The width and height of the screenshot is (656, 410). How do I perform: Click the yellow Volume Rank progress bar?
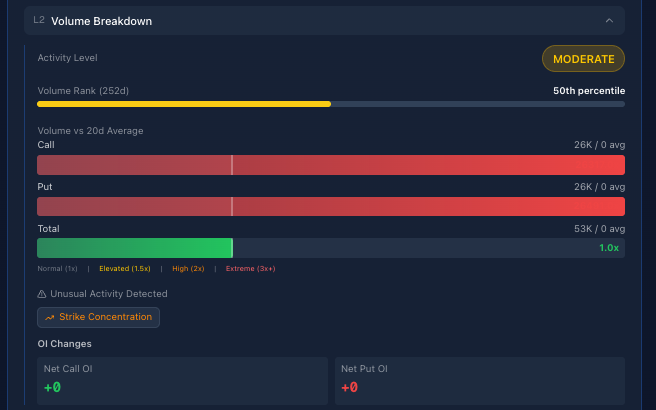tap(184, 103)
